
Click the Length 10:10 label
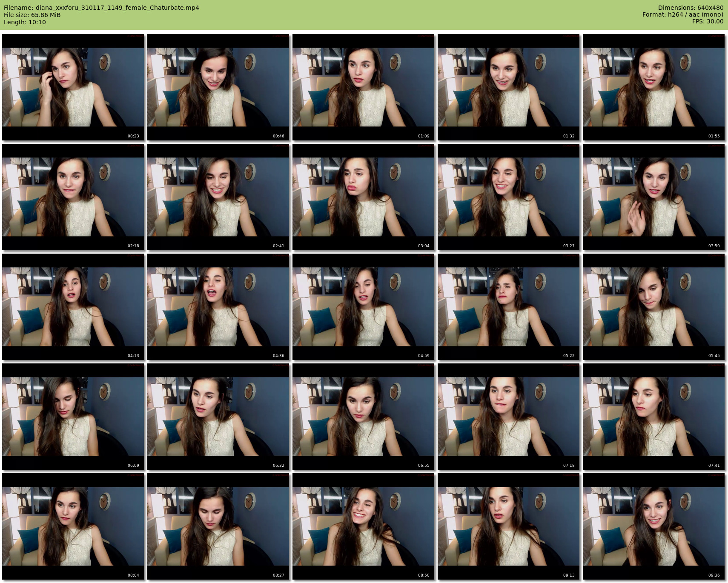click(x=25, y=22)
